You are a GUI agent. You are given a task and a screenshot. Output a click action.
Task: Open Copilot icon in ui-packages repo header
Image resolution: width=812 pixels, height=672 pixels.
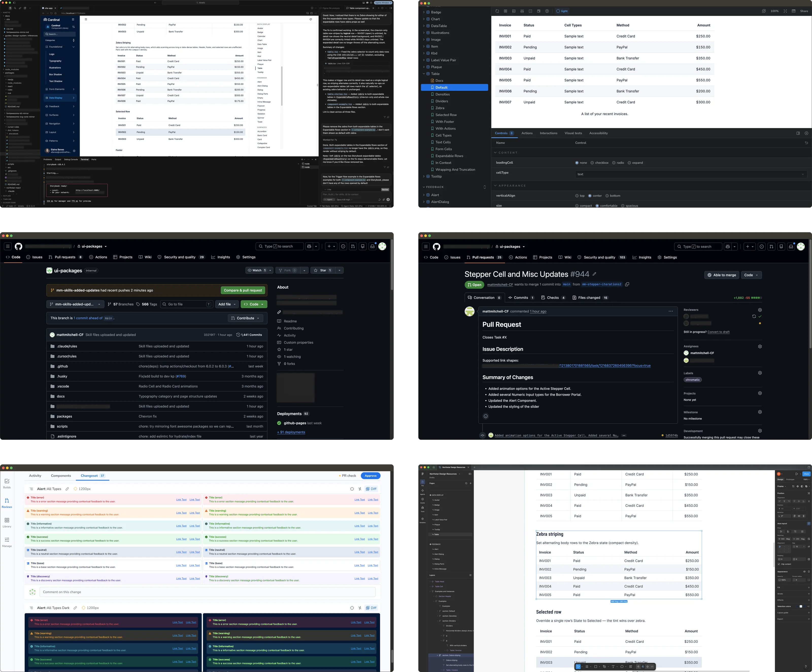click(x=309, y=246)
